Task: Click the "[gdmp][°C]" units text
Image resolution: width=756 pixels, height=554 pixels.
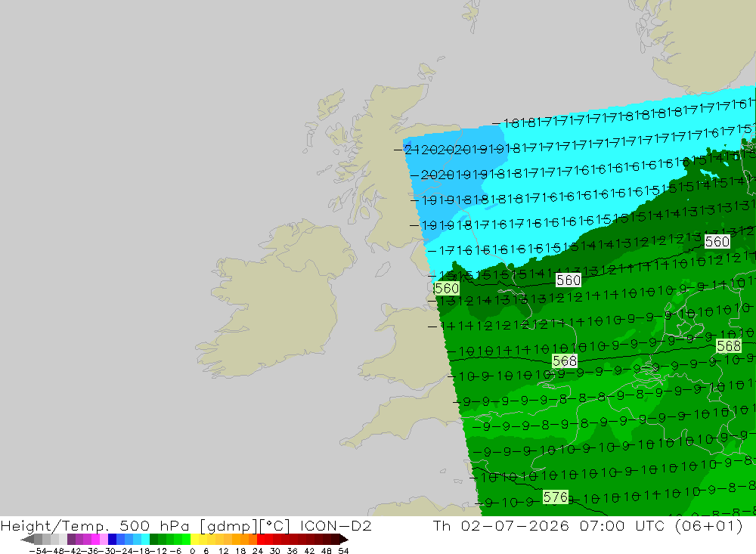Action: click(x=245, y=525)
